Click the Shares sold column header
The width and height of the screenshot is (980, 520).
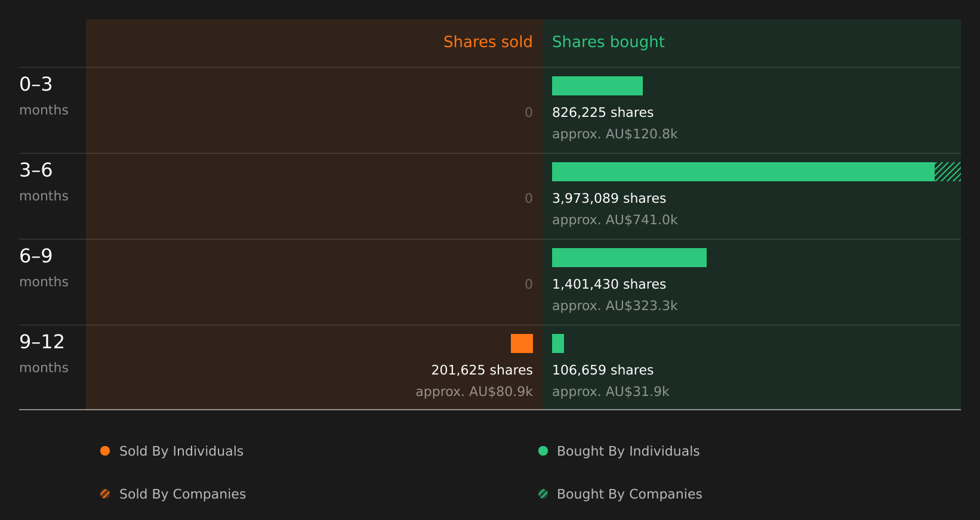tap(488, 42)
